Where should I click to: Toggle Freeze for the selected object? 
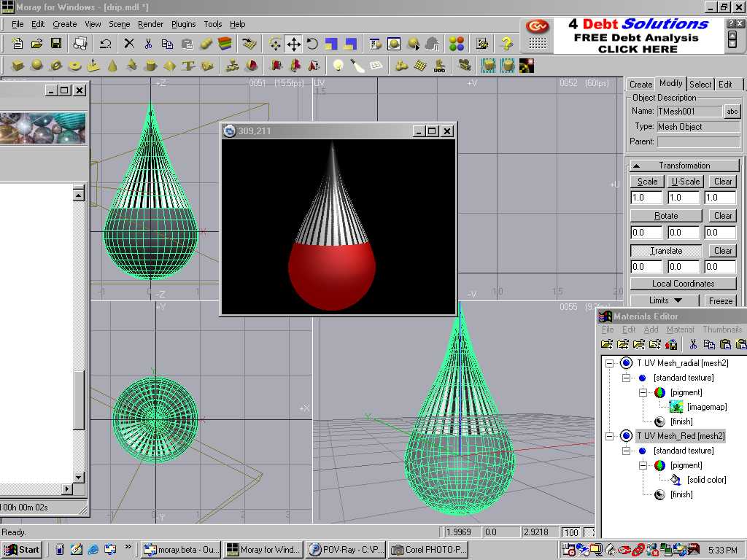[x=720, y=300]
